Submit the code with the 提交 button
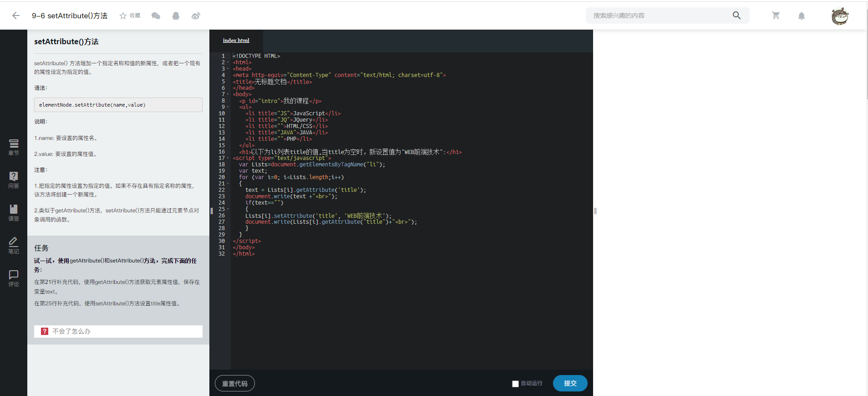This screenshot has height=396, width=868. [x=570, y=383]
